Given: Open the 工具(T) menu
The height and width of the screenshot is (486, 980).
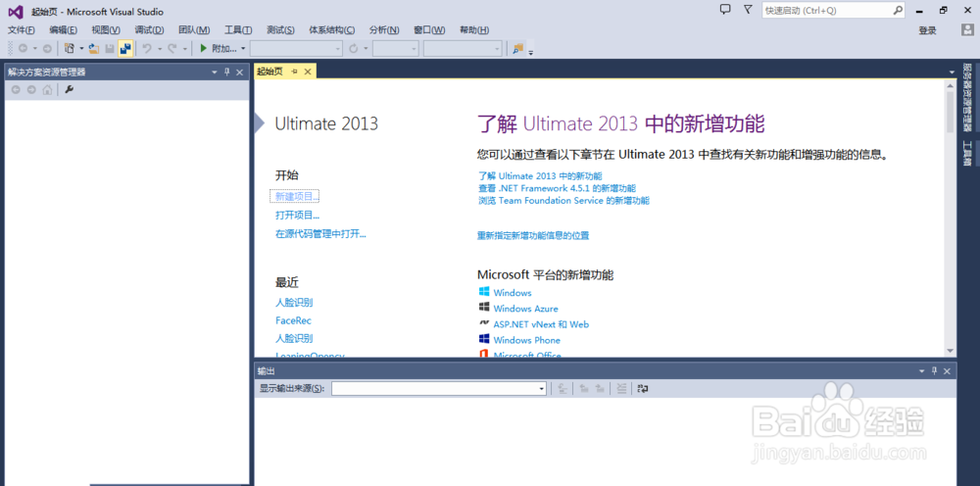Looking at the screenshot, I should coord(238,30).
